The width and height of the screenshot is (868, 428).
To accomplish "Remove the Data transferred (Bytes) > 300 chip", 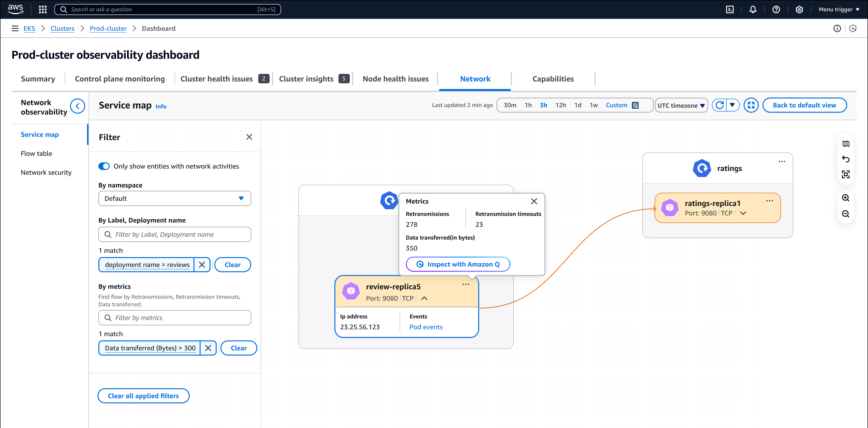I will pyautogui.click(x=208, y=348).
